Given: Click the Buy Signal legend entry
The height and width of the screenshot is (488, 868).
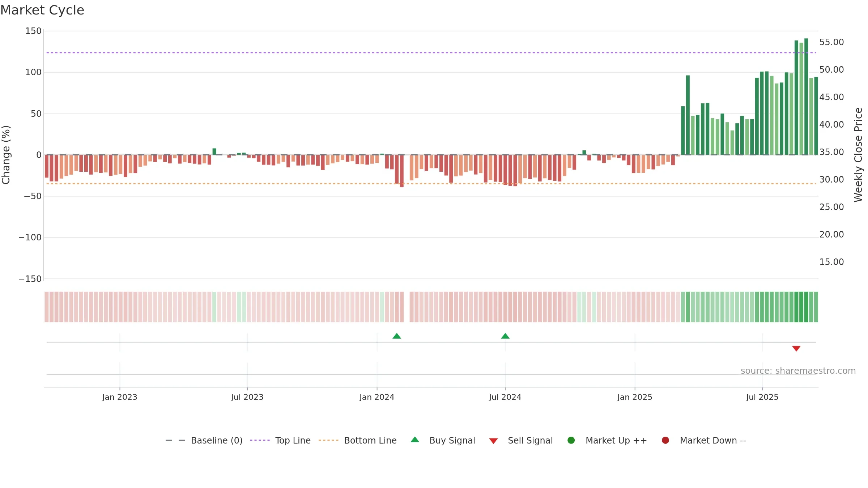Looking at the screenshot, I should [x=443, y=440].
